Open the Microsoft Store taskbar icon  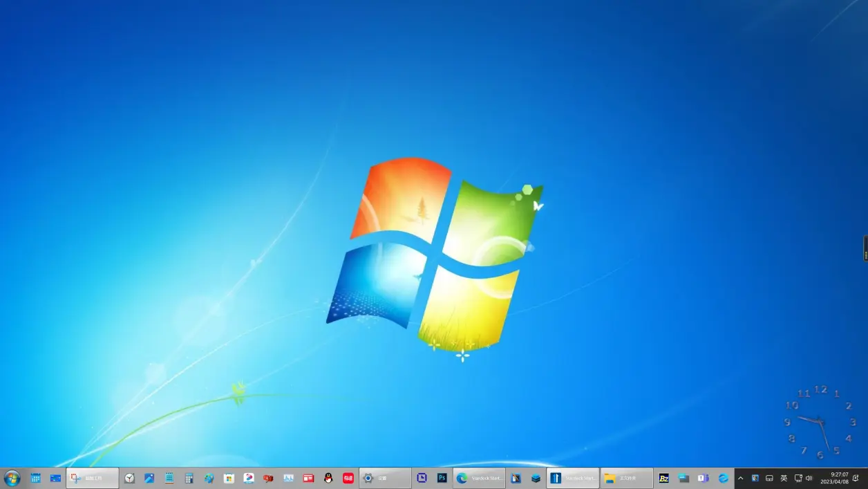pyautogui.click(x=229, y=478)
